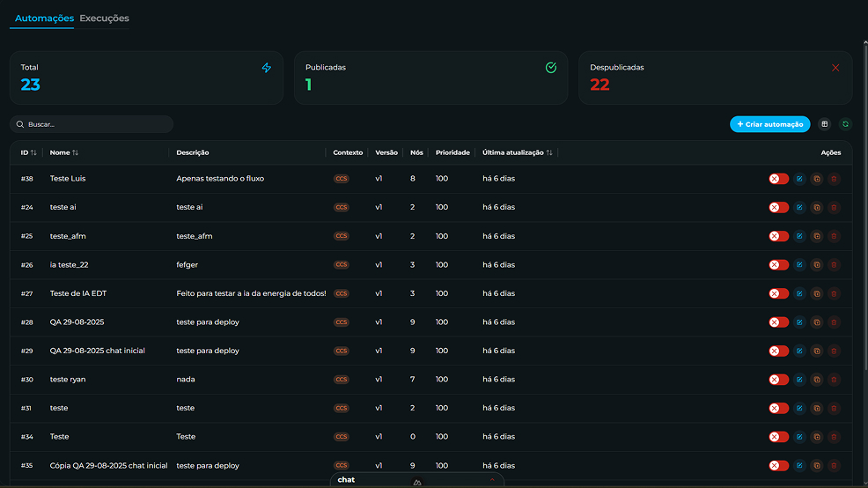The width and height of the screenshot is (868, 488).
Task: Open the chat bar at bottom
Action: point(417,480)
